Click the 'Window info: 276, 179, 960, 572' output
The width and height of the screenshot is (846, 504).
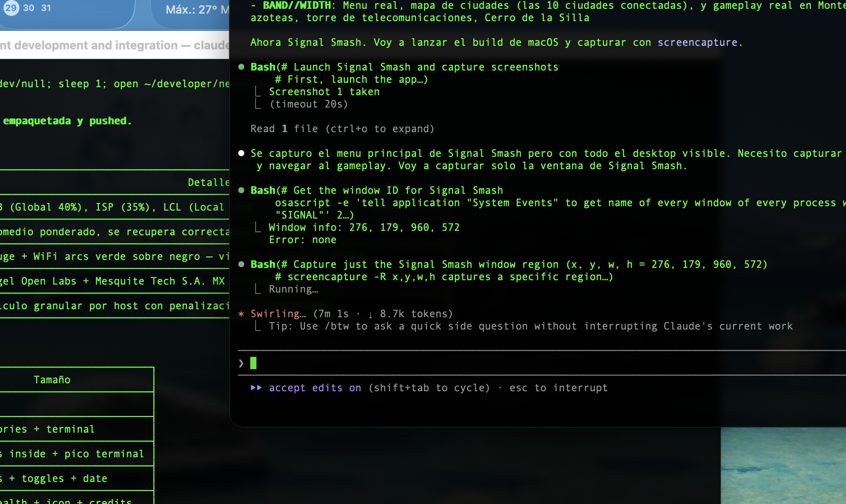tap(364, 227)
